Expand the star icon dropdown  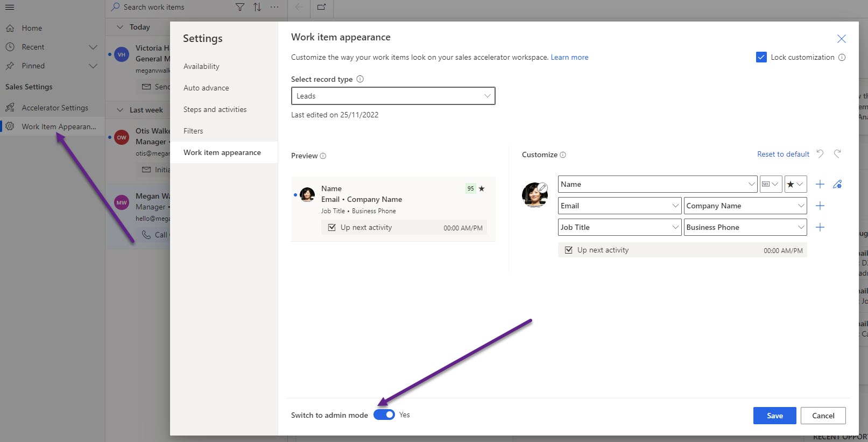pyautogui.click(x=795, y=184)
